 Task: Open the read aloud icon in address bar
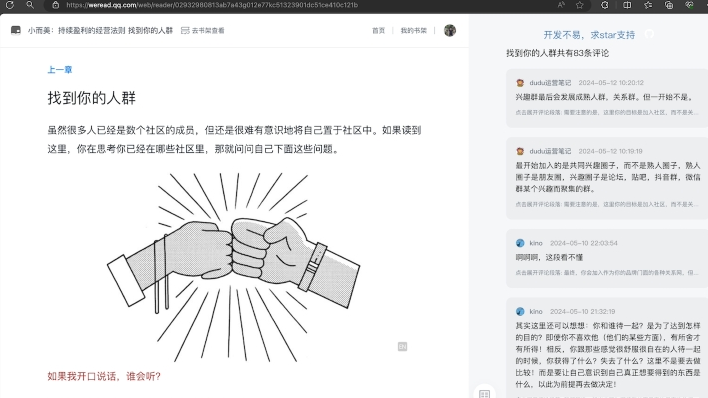tap(561, 5)
